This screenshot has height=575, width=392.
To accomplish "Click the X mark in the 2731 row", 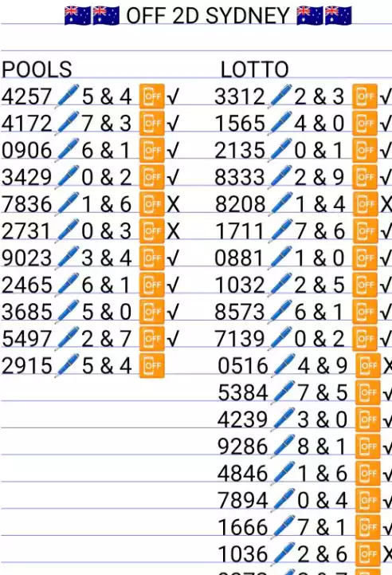I will tap(173, 231).
